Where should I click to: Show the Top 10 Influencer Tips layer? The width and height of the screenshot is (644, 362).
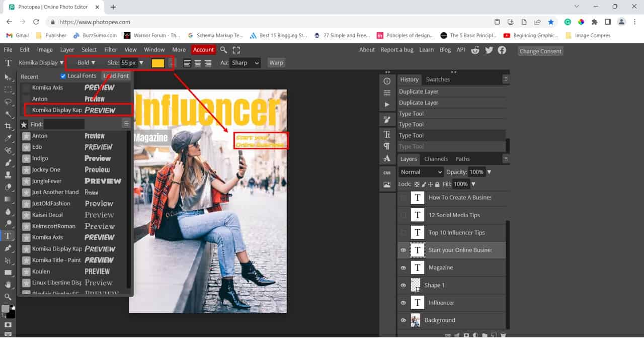pos(403,232)
